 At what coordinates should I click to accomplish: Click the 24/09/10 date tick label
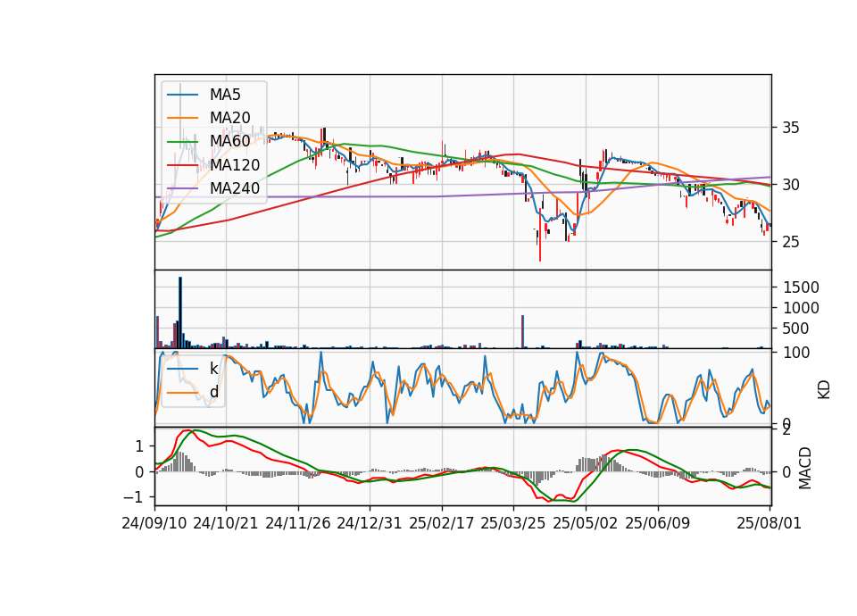(x=154, y=523)
